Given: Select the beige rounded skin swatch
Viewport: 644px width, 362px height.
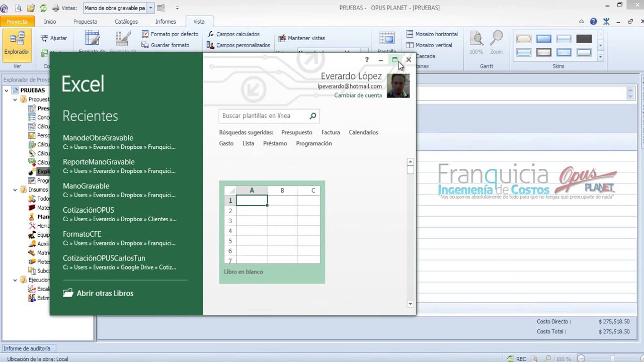Looking at the screenshot, I should click(x=524, y=39).
